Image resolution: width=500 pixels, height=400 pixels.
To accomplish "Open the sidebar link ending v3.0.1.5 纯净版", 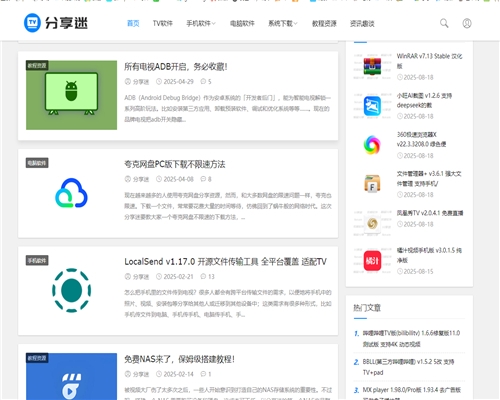I will (x=429, y=255).
